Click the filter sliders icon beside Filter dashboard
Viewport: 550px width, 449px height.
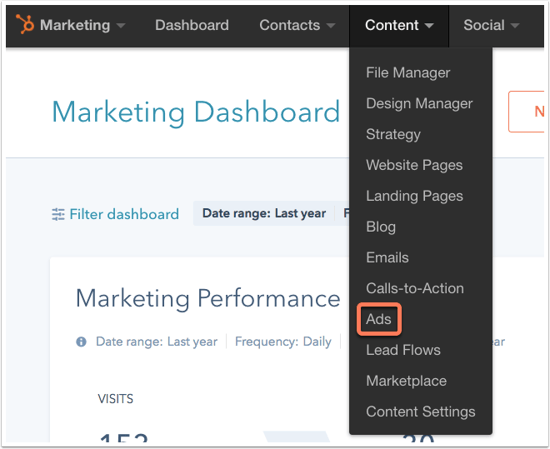click(58, 214)
